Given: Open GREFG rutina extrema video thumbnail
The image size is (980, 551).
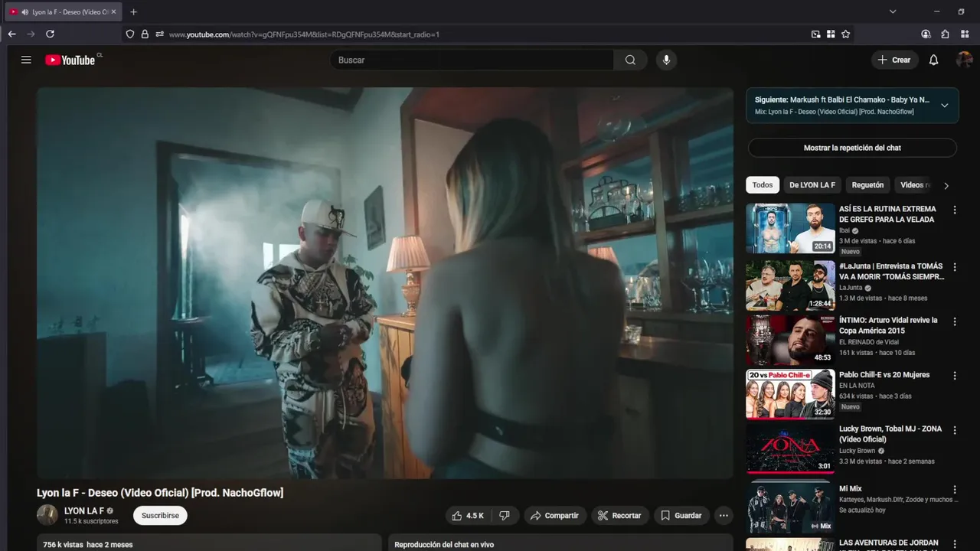Looking at the screenshot, I should tap(791, 228).
